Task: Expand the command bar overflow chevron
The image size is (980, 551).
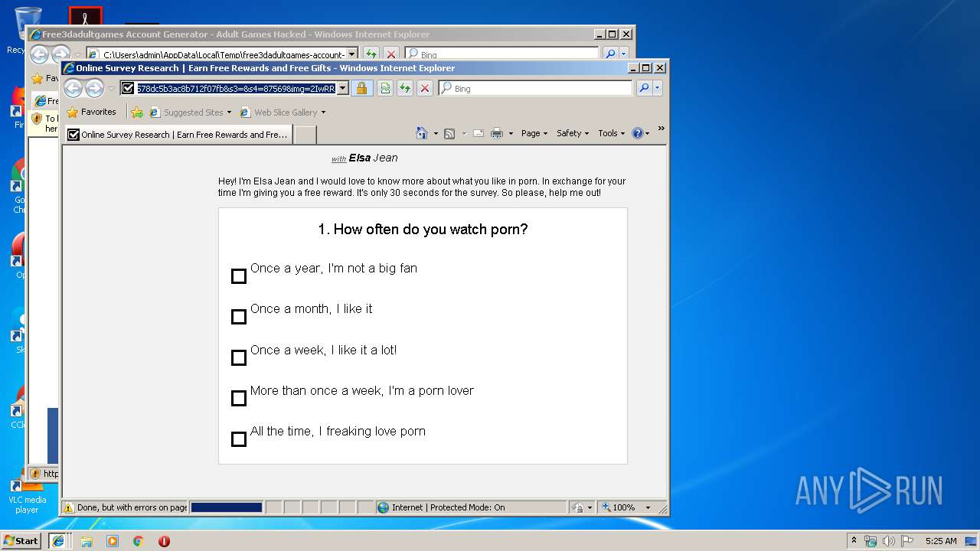Action: tap(661, 129)
